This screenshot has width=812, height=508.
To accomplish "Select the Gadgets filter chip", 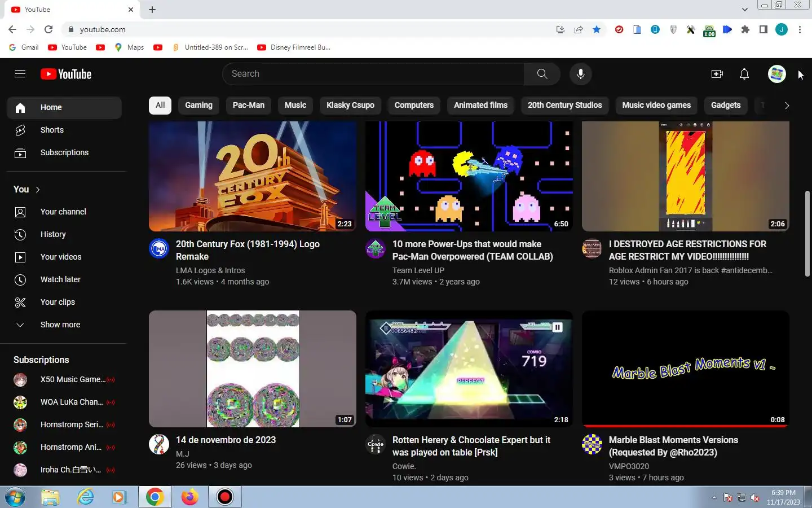I will coord(726,105).
